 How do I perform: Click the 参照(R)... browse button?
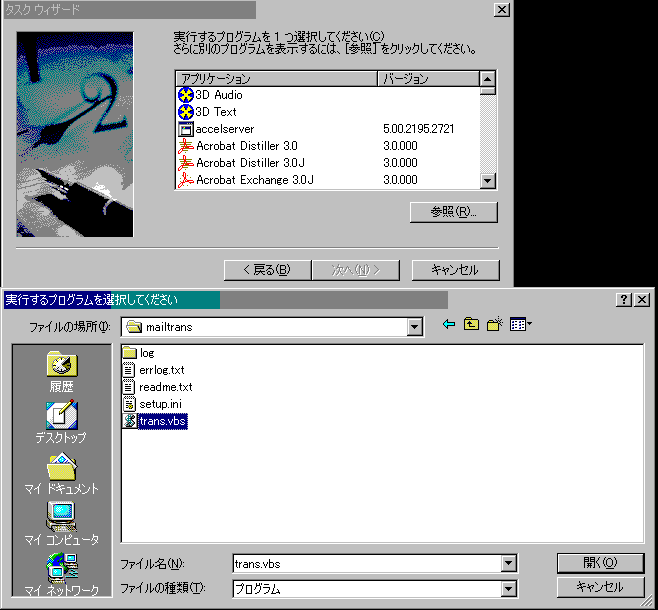click(x=454, y=212)
